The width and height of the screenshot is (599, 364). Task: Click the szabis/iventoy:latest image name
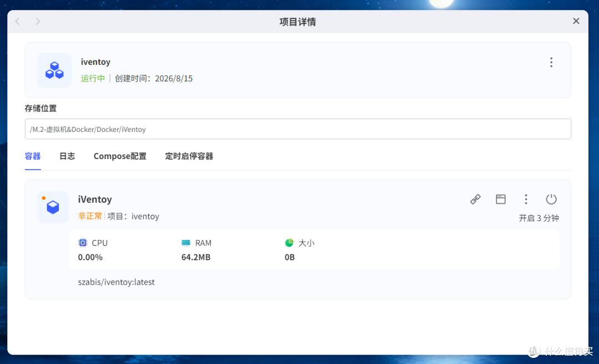[x=116, y=282]
